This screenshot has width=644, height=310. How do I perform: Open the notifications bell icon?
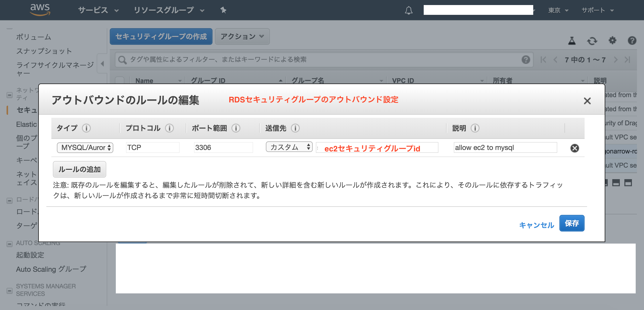(x=408, y=10)
